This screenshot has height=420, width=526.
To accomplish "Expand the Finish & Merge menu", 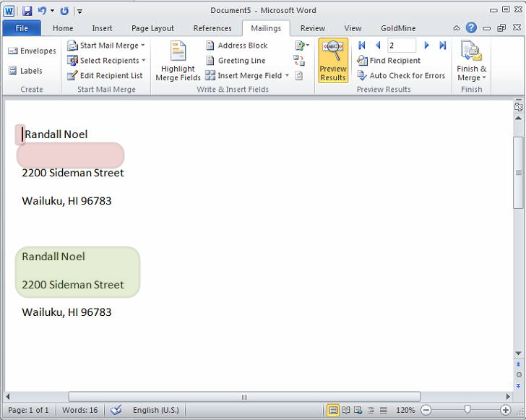I will pyautogui.click(x=471, y=61).
